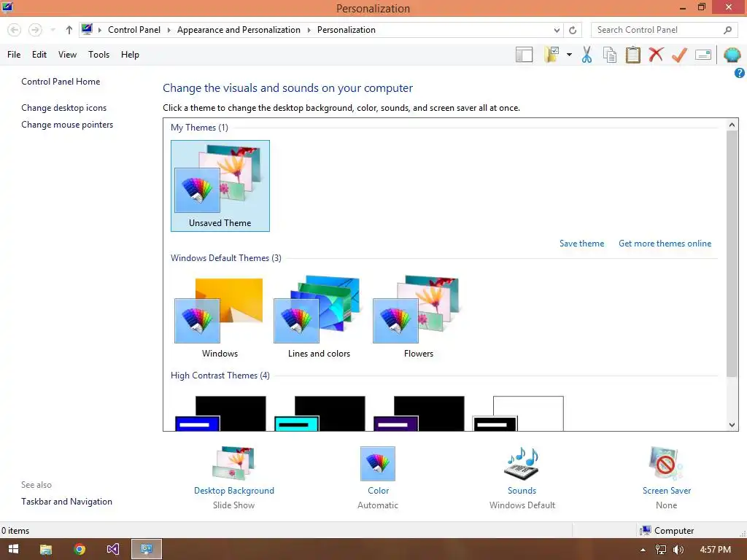Pick the High Contrast White theme
The width and height of the screenshot is (747, 560).
pos(519,413)
